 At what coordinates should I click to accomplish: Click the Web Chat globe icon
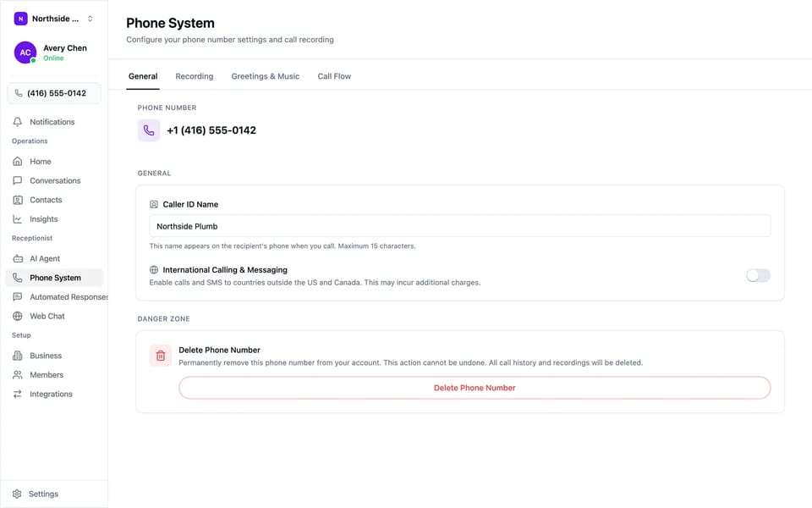[x=18, y=316]
